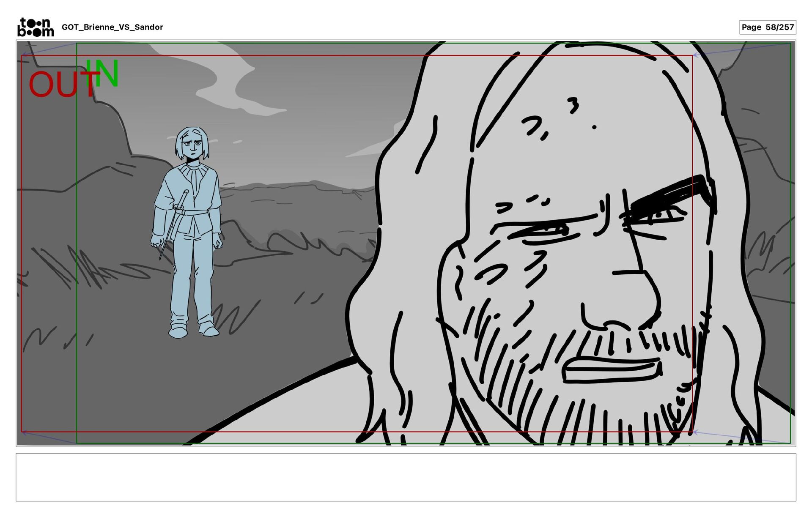Click the Toon Boom logo
812x525 pixels.
(x=36, y=27)
